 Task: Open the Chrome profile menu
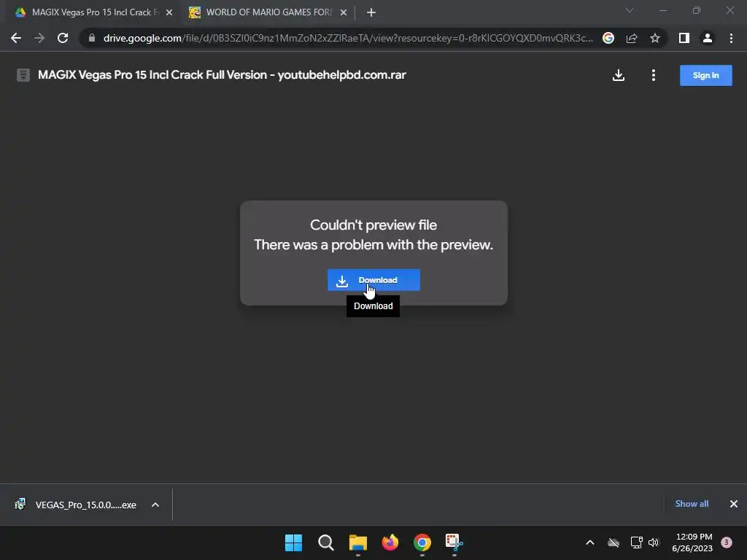point(708,38)
